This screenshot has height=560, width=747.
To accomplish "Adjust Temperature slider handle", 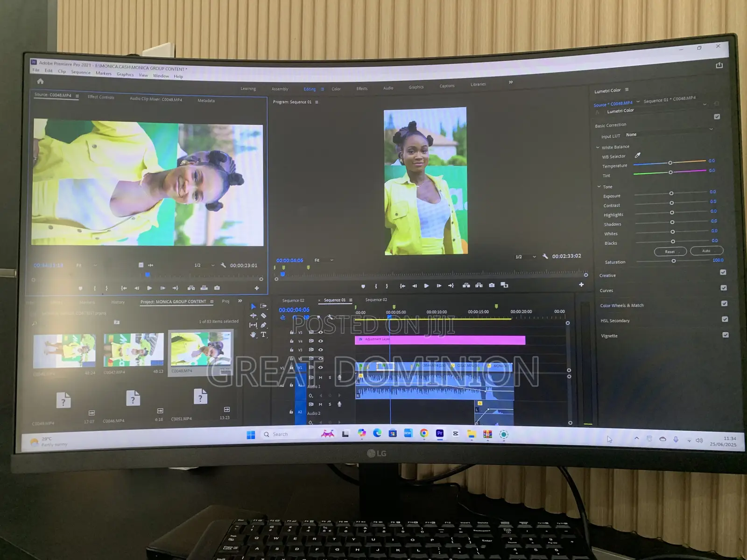I will [x=670, y=163].
